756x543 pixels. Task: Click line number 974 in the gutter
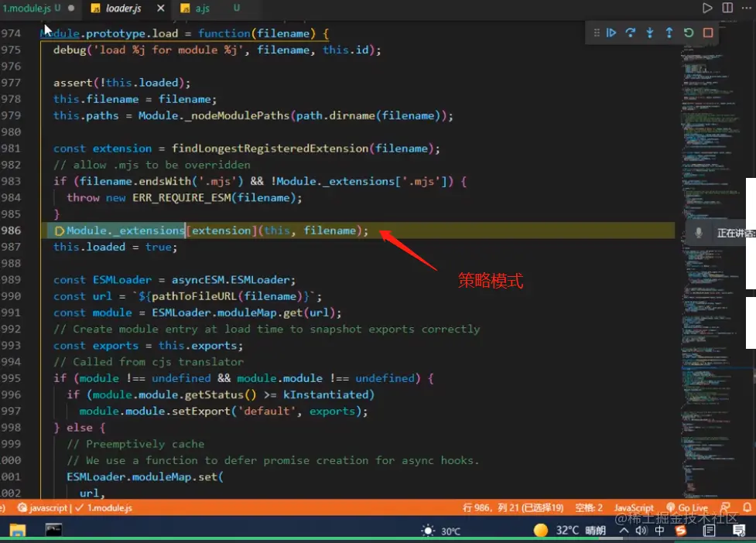tap(11, 34)
